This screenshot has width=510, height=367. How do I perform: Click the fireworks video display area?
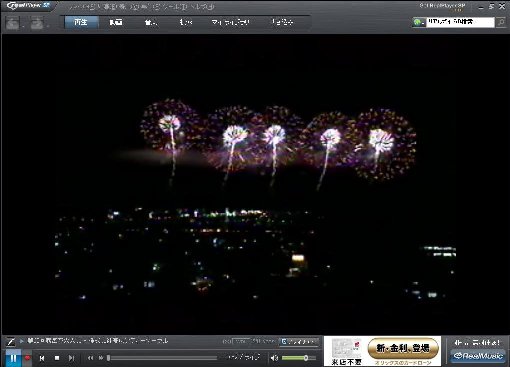pos(255,184)
